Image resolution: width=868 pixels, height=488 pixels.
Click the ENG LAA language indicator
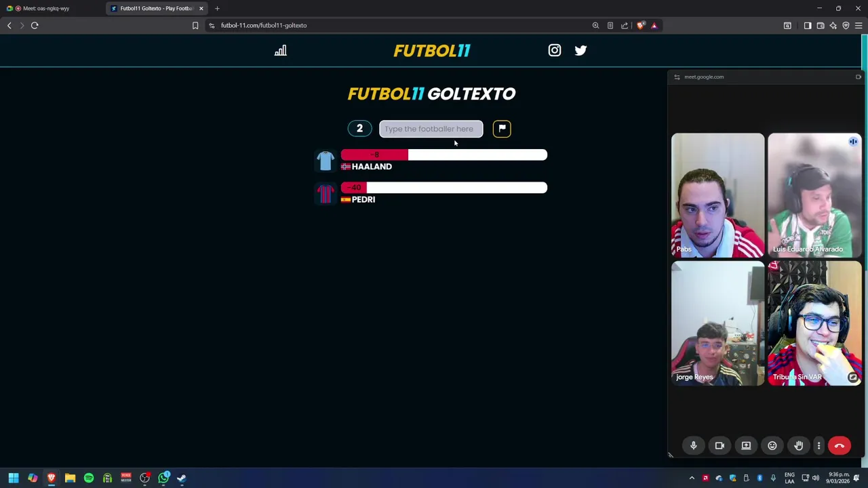click(789, 478)
